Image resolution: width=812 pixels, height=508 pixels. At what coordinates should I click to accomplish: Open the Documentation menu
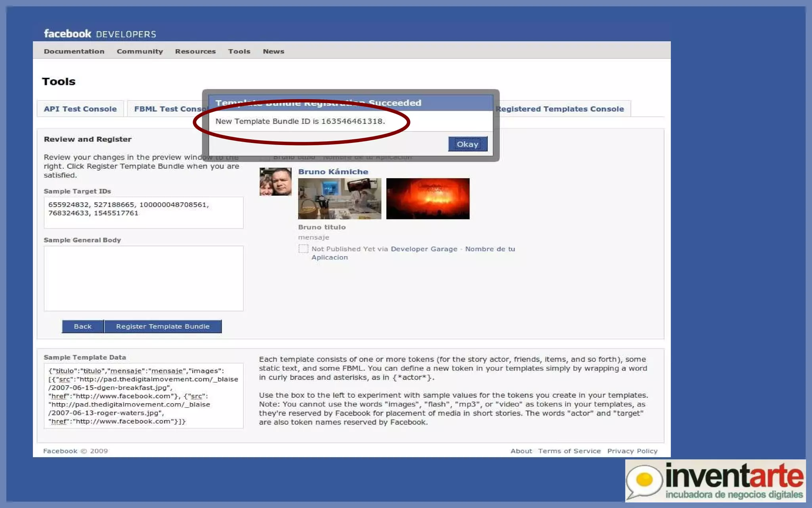coord(74,51)
